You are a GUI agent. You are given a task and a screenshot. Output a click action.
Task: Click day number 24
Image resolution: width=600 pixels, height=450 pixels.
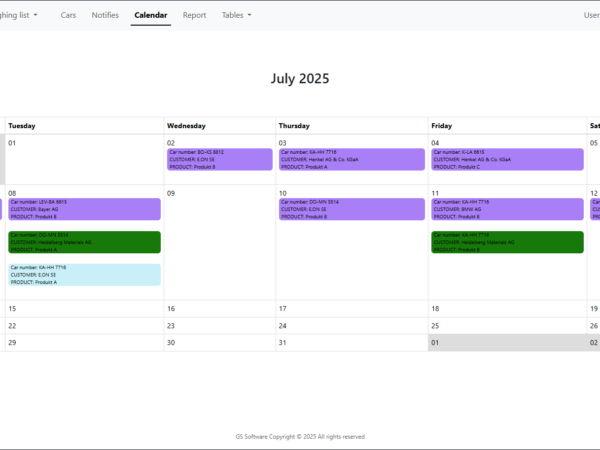pos(283,326)
